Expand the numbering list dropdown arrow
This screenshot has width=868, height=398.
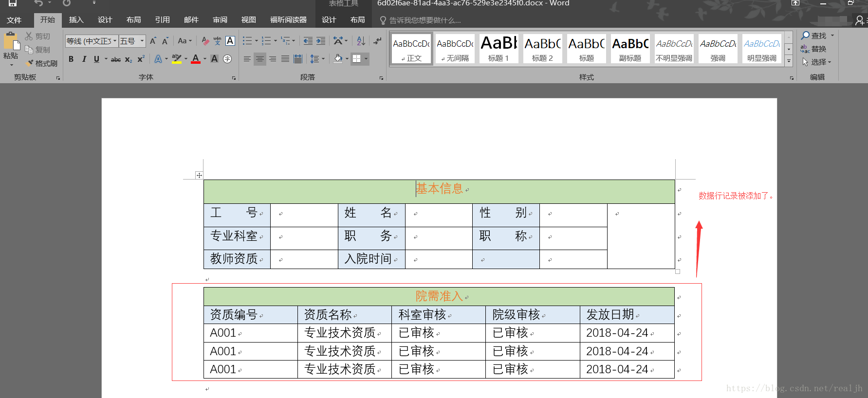point(275,41)
